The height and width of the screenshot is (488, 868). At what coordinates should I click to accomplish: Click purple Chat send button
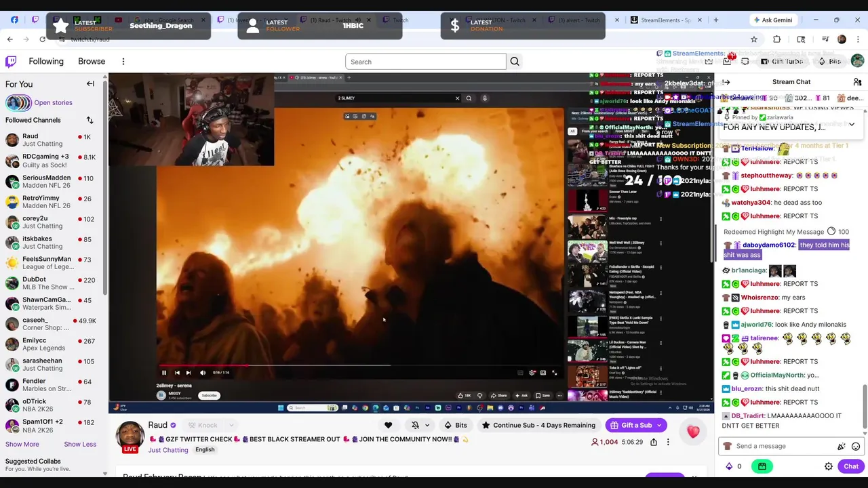tap(851, 466)
